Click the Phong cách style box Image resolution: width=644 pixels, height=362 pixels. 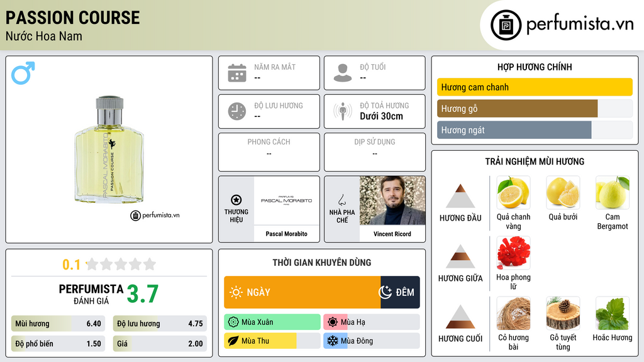[269, 152]
